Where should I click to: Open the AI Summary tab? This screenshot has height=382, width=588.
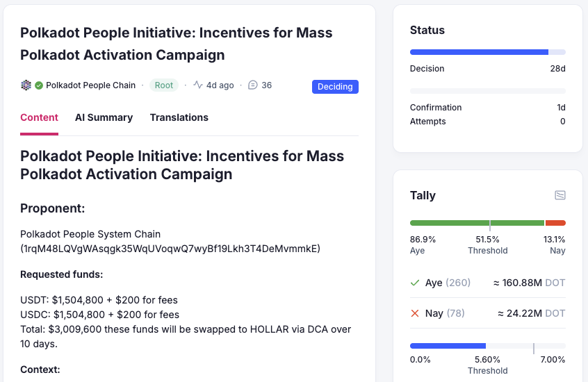pos(104,117)
